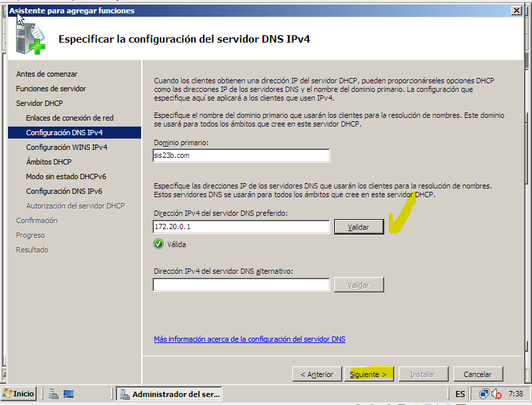Viewport: 532px width, 405px height.
Task: Select Ámbitos DHCP step
Action: (x=49, y=162)
